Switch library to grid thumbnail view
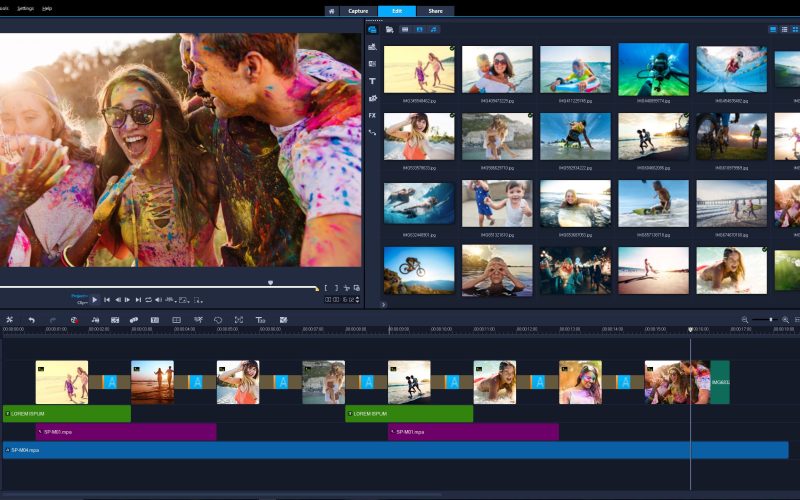The width and height of the screenshot is (800, 500). [795, 30]
